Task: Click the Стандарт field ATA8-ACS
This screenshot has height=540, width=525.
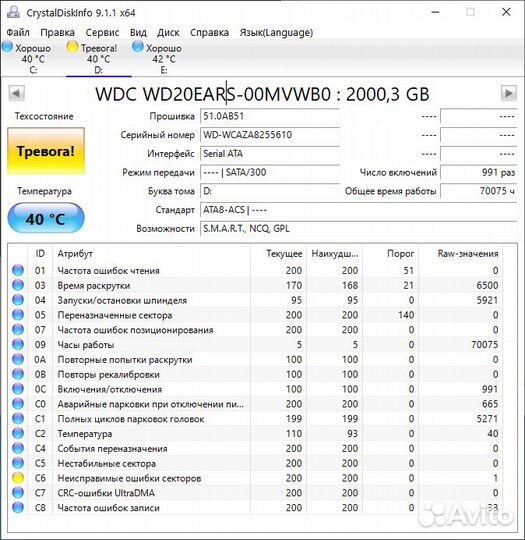Action: pos(359,210)
